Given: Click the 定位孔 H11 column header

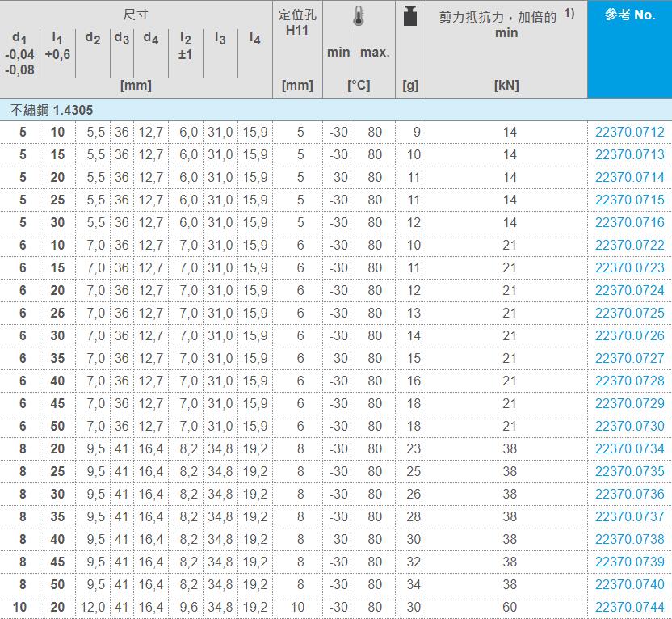Looking at the screenshot, I should pyautogui.click(x=297, y=22).
